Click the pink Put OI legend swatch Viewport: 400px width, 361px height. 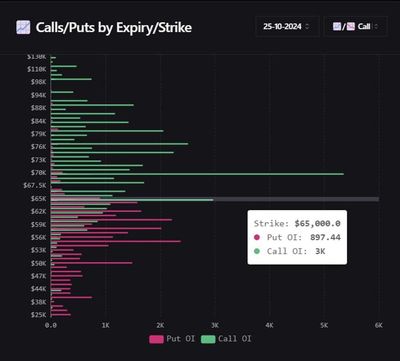pos(156,339)
